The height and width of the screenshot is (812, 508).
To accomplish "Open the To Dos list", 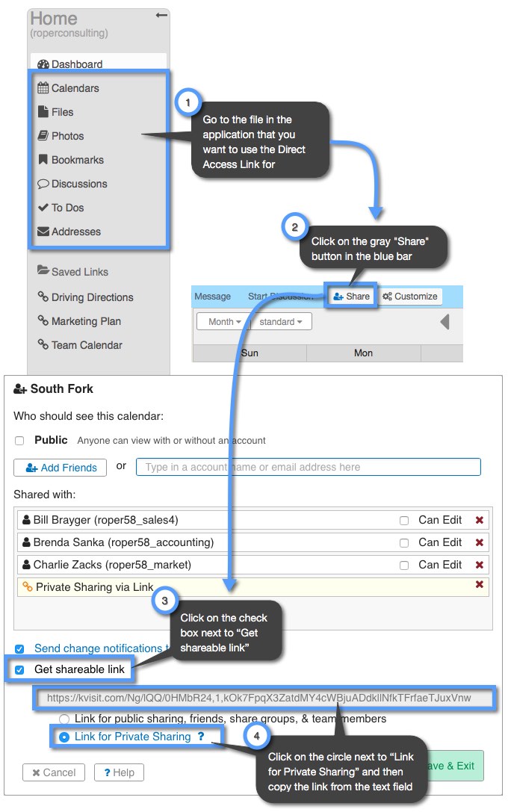I will click(66, 207).
